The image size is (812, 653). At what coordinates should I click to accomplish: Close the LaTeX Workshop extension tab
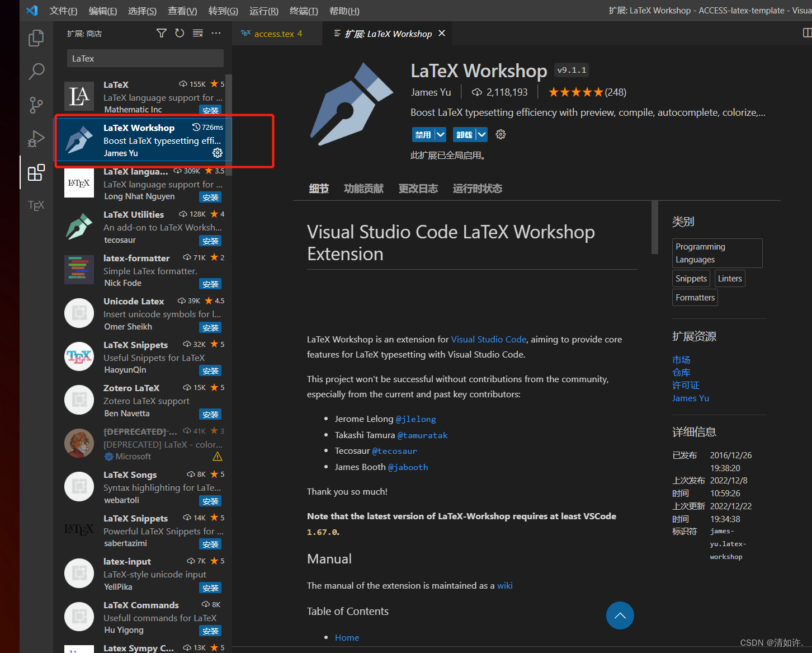[442, 34]
